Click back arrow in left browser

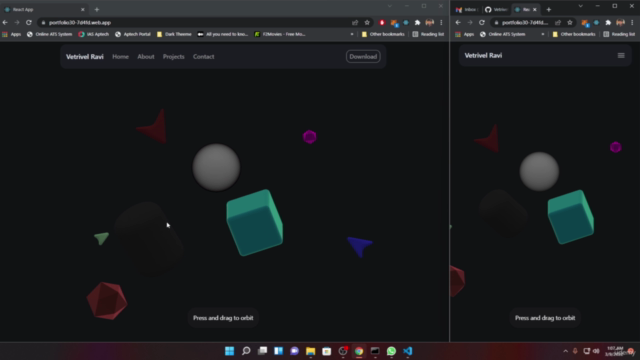5,22
